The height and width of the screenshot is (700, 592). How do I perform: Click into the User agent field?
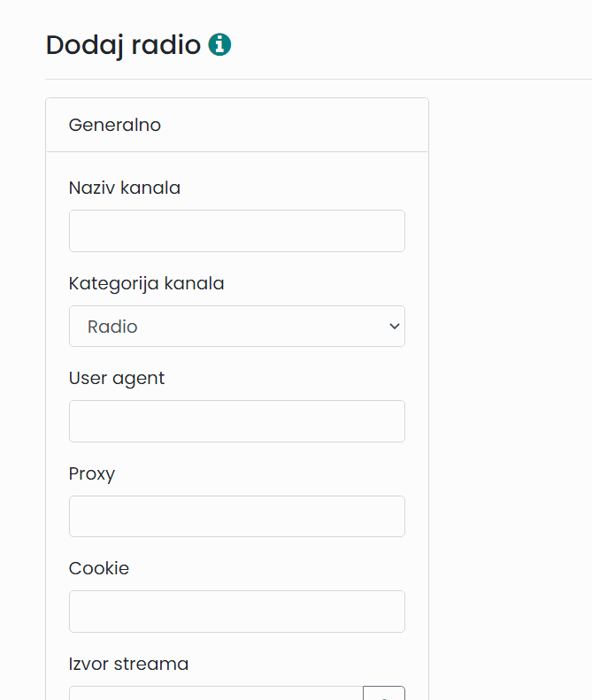(237, 421)
